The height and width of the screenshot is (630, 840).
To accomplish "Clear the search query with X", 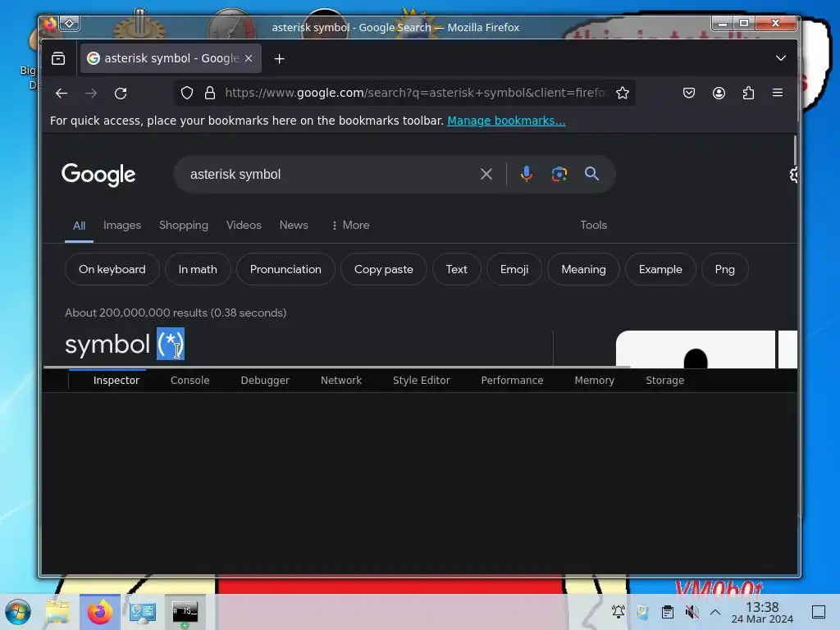I will [x=486, y=174].
